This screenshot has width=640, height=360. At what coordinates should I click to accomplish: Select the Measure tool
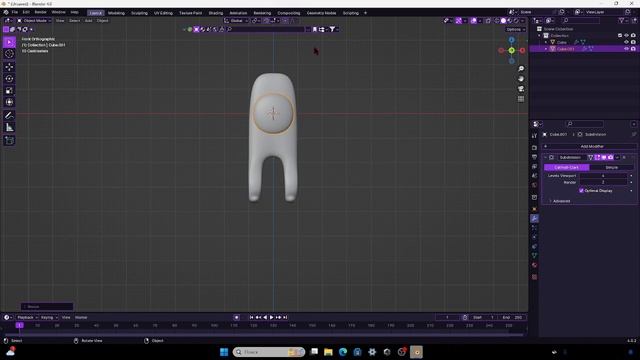coord(9,128)
